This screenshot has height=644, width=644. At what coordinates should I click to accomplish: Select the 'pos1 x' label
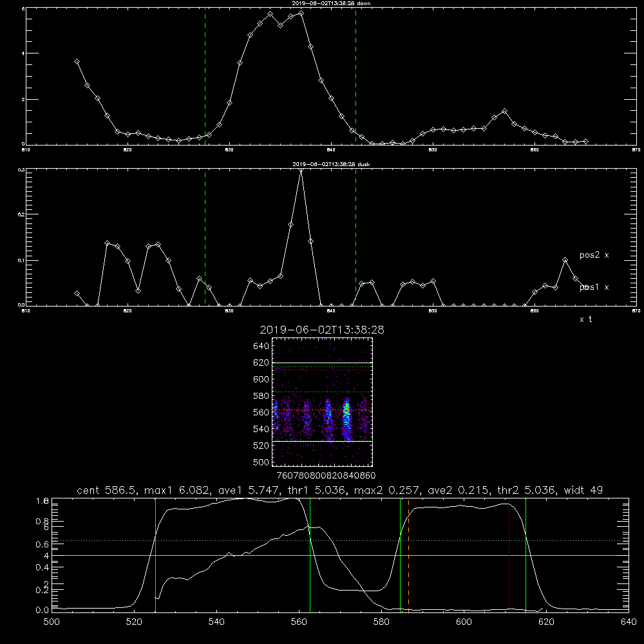(x=594, y=287)
